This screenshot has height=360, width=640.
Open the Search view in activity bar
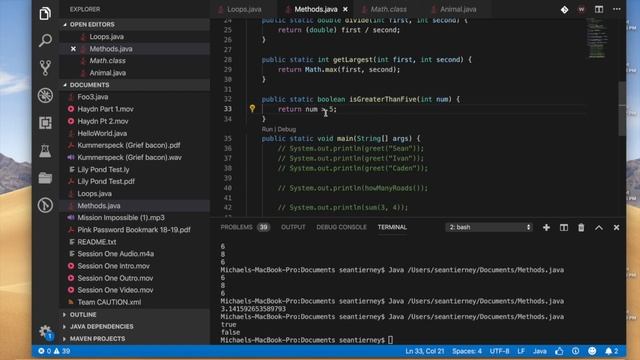pos(45,40)
